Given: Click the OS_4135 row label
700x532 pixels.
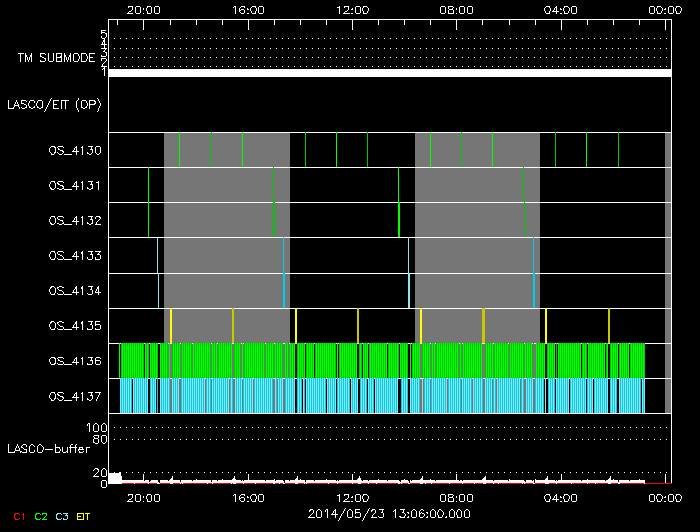Looking at the screenshot, I should [x=74, y=326].
